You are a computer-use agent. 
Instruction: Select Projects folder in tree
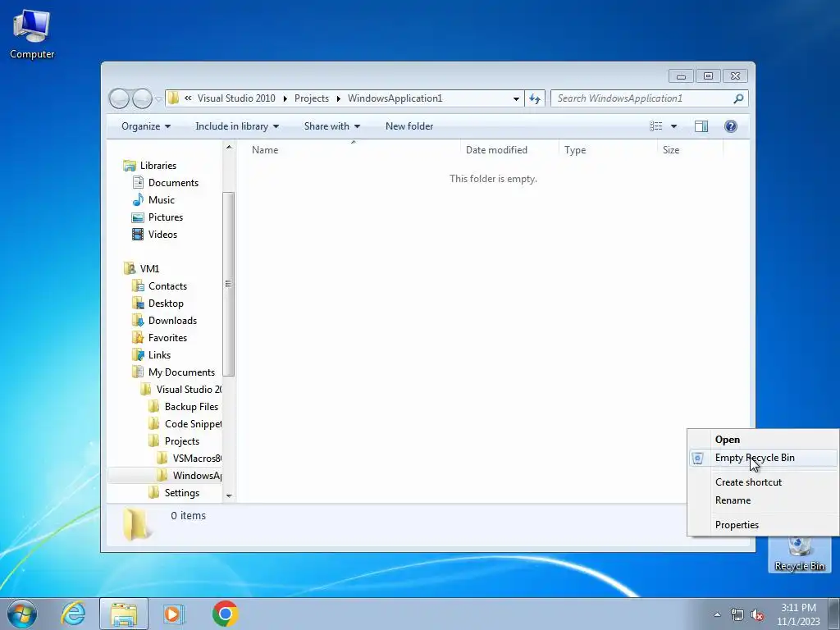click(x=181, y=441)
